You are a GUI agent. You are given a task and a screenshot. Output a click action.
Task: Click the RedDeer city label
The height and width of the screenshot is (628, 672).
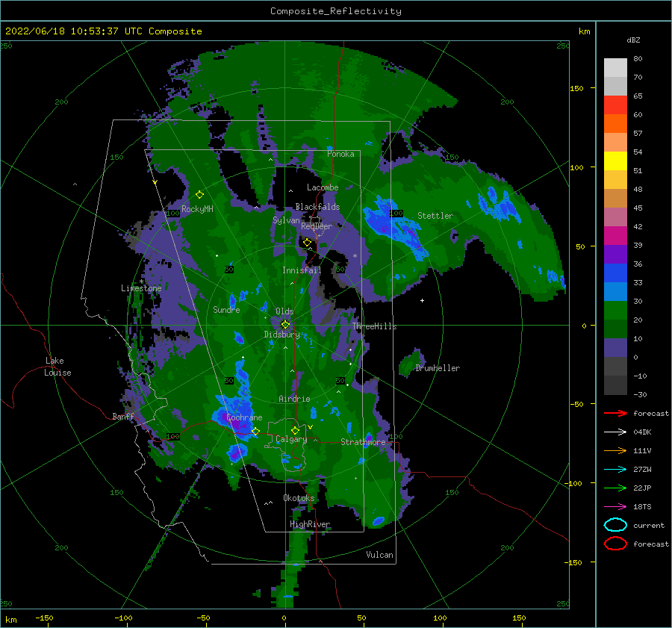point(317,226)
